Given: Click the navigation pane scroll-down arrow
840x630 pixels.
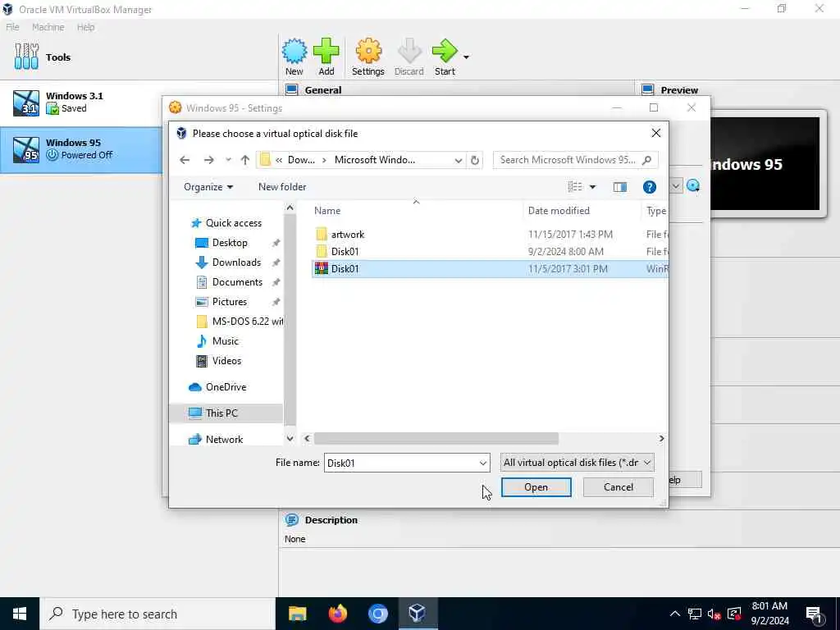Looking at the screenshot, I should (x=290, y=439).
